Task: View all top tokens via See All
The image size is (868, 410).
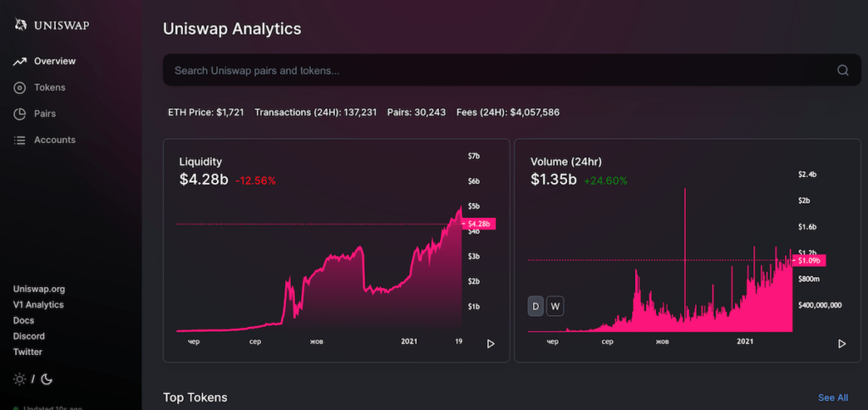Action: 832,397
